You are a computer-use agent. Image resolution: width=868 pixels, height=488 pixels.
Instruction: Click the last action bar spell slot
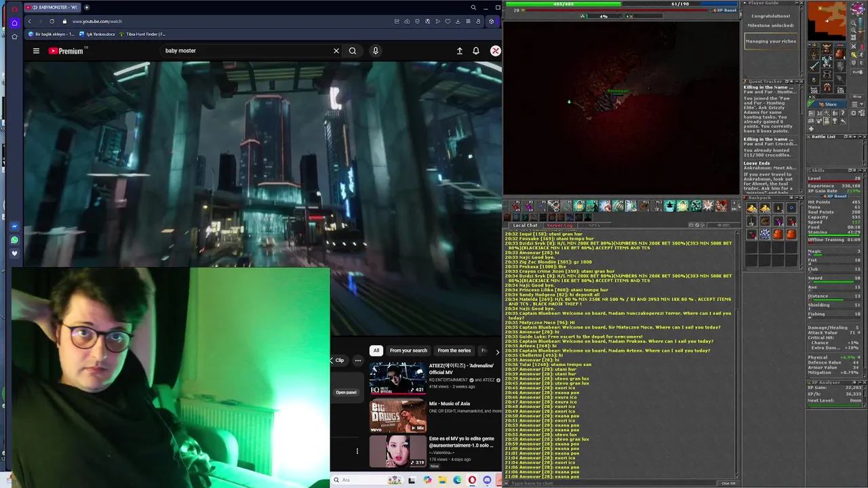click(x=722, y=205)
